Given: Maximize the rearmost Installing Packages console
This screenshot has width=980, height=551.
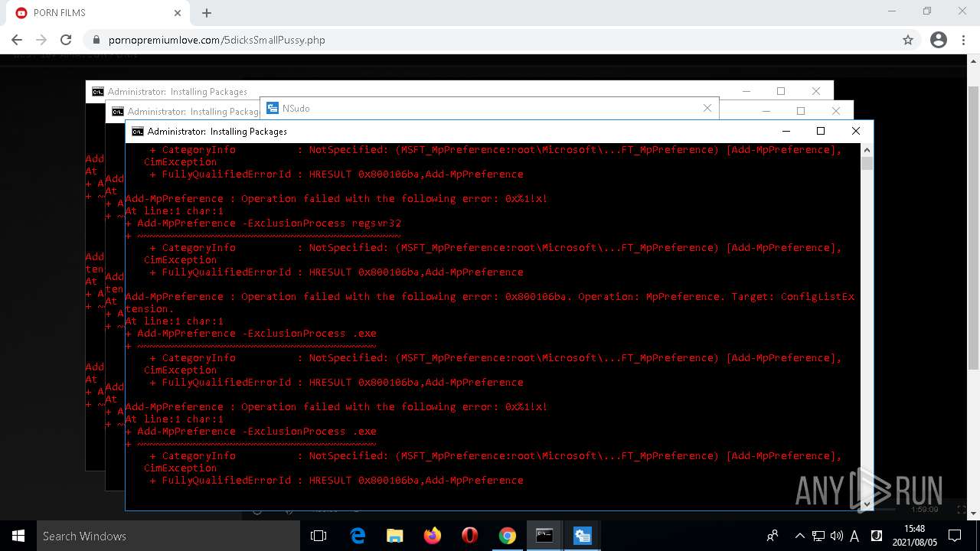Looking at the screenshot, I should click(781, 91).
